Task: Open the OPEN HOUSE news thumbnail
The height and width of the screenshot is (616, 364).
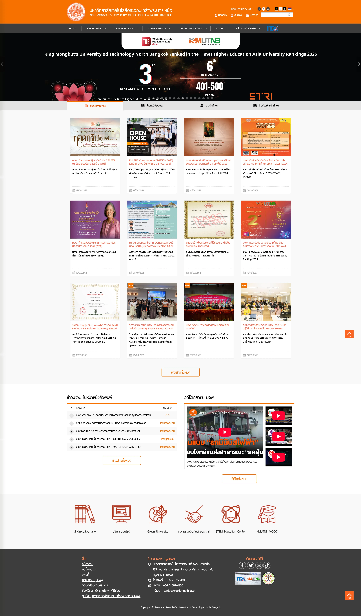Action: pyautogui.click(x=152, y=137)
